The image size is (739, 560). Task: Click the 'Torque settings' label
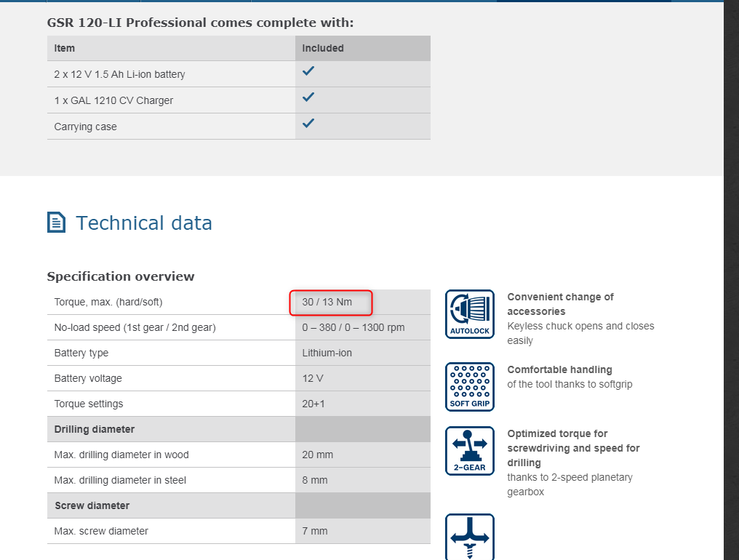pos(89,404)
